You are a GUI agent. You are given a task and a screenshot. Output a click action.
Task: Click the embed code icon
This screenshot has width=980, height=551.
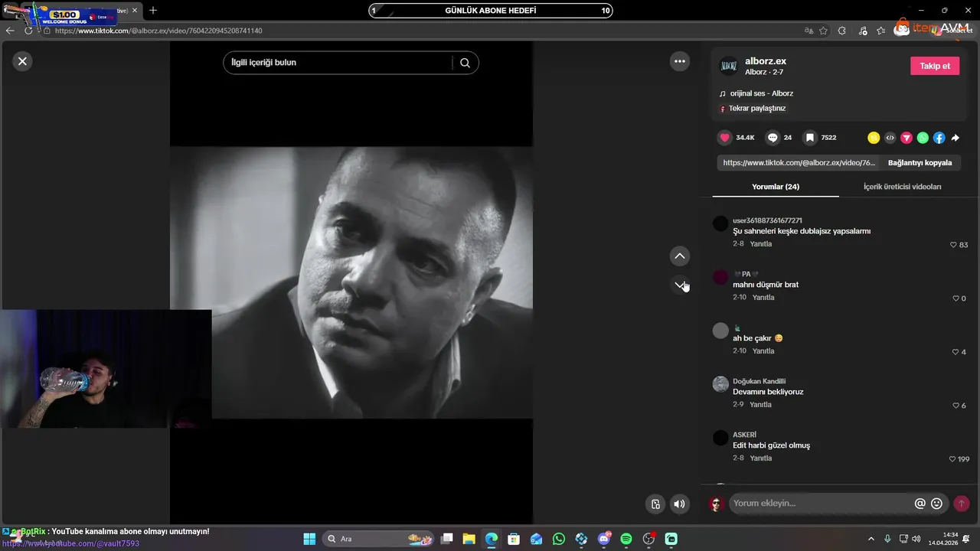coord(890,138)
